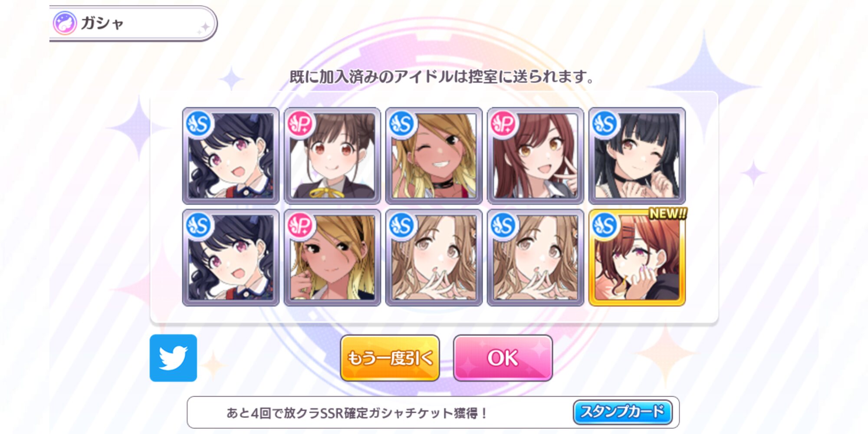Image resolution: width=868 pixels, height=434 pixels.
Task: Open the black-haired winking idol with choker
Action: [x=637, y=156]
